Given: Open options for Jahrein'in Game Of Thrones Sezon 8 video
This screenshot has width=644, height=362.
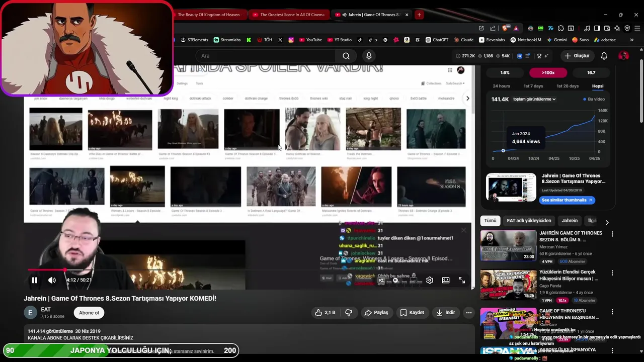Looking at the screenshot, I should (612, 234).
